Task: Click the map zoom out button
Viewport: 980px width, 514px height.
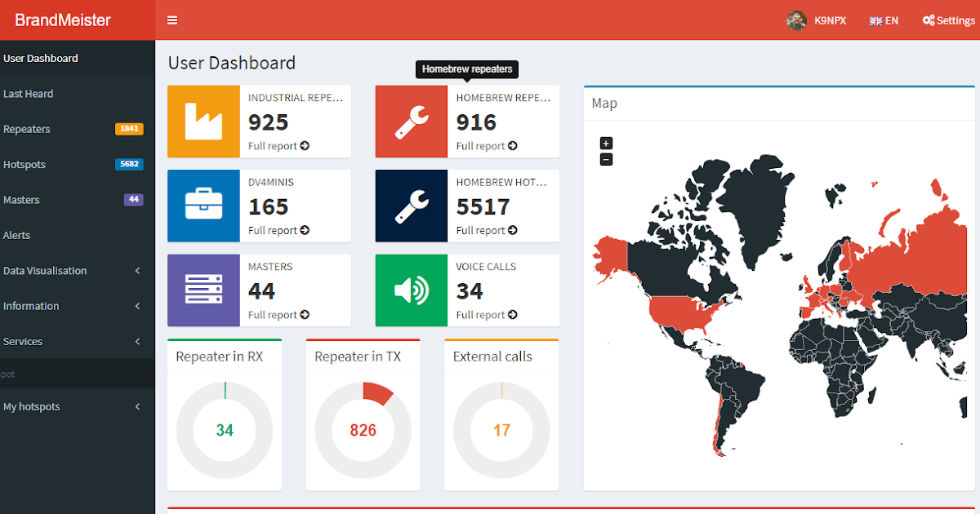Action: (x=606, y=159)
